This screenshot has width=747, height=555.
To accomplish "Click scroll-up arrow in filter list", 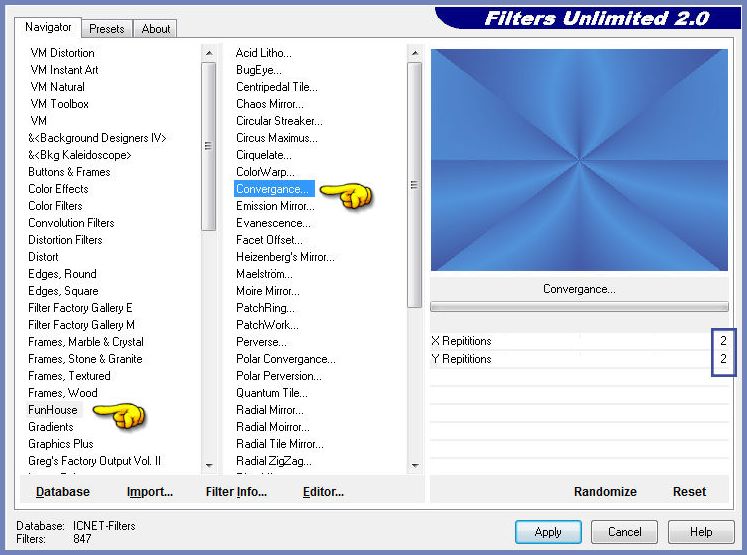I will (x=414, y=53).
